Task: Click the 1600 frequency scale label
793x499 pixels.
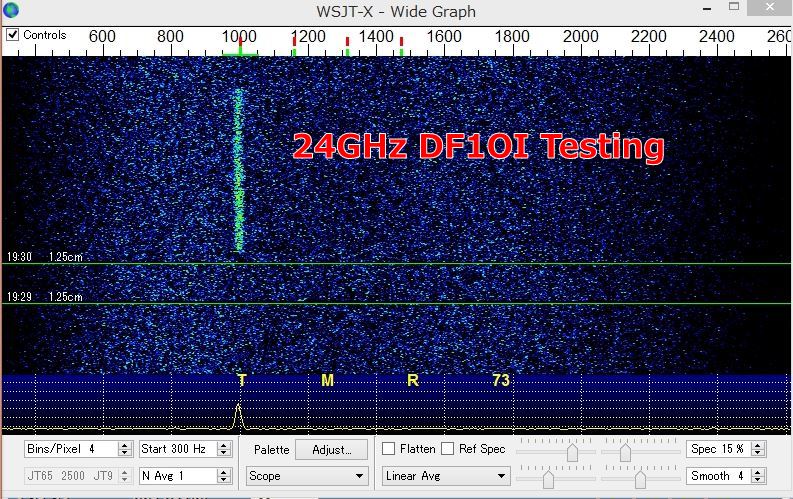Action: coord(444,36)
